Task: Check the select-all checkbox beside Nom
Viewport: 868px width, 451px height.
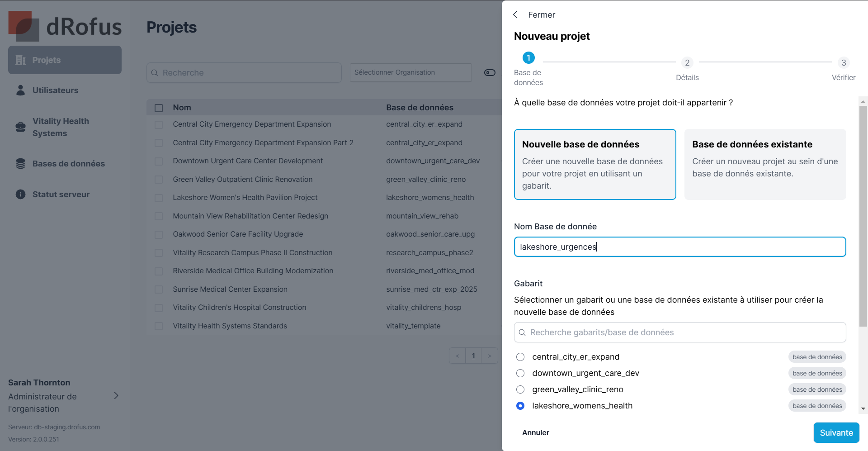Action: pos(159,108)
